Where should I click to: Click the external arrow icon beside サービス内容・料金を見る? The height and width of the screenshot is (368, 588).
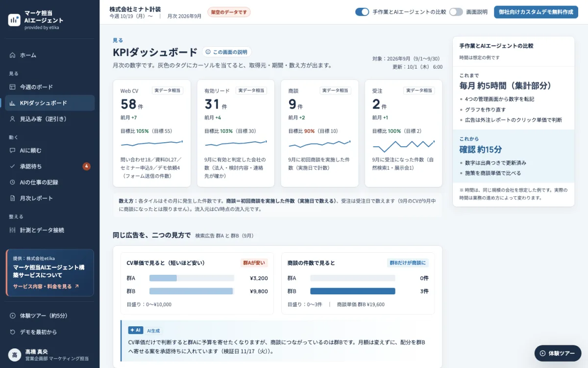click(76, 286)
